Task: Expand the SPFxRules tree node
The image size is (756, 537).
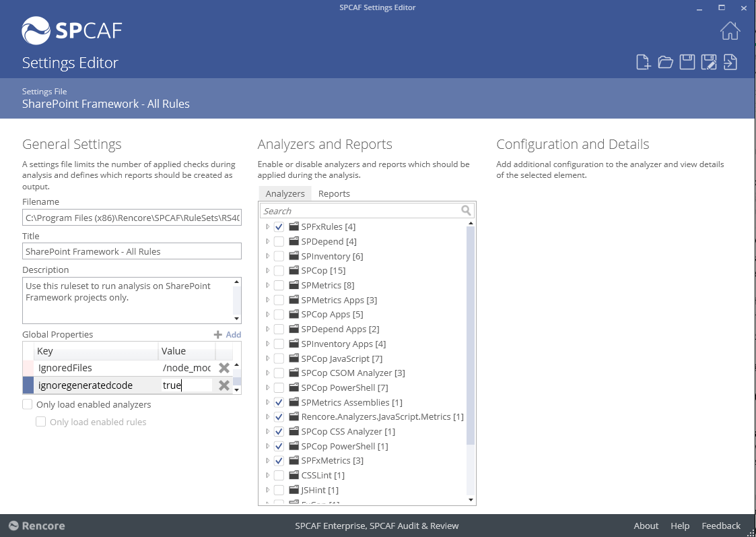Action: 267,226
